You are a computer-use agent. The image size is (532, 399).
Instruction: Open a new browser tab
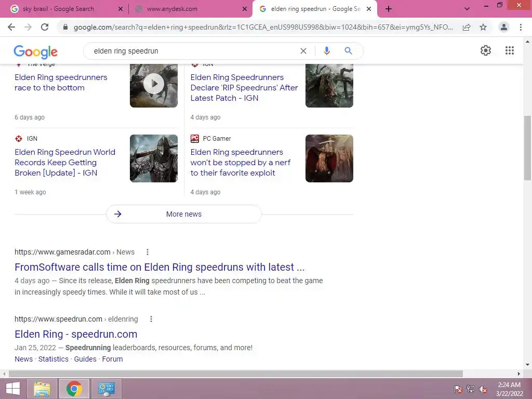[x=389, y=9]
